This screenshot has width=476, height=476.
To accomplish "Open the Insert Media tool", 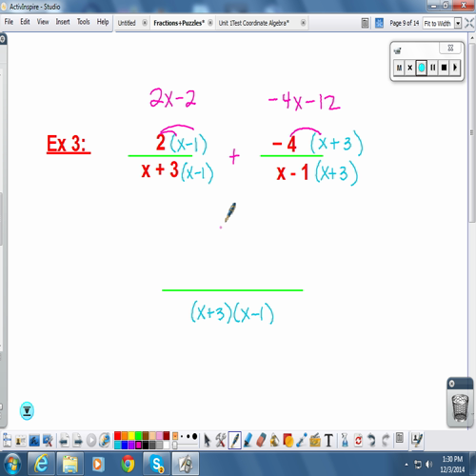I will (x=315, y=440).
